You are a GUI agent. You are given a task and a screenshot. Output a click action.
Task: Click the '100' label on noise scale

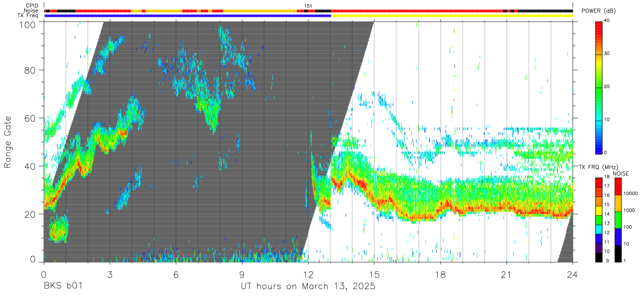pos(628,227)
